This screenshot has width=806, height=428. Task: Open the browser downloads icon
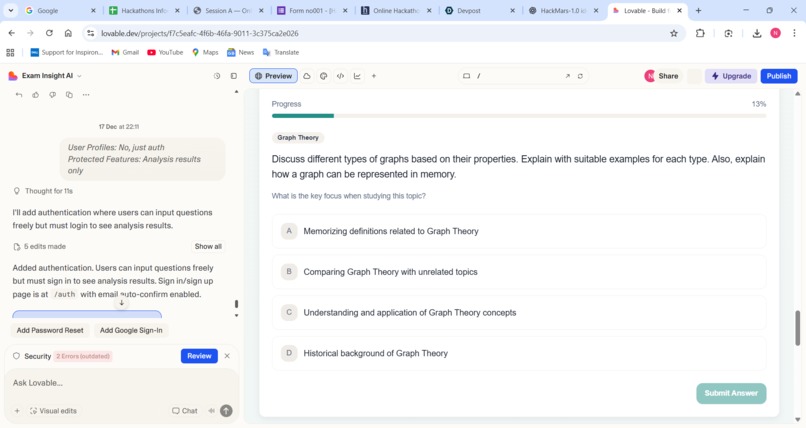pyautogui.click(x=757, y=33)
